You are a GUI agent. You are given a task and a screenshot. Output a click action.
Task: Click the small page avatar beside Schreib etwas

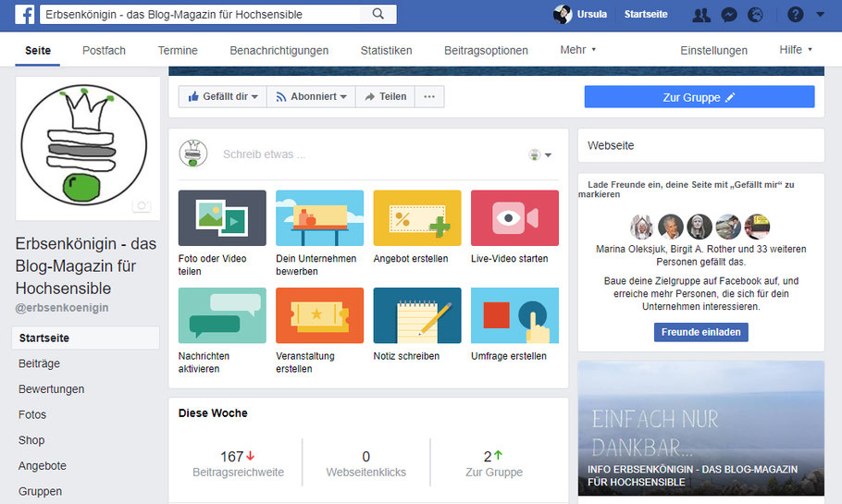tap(193, 154)
